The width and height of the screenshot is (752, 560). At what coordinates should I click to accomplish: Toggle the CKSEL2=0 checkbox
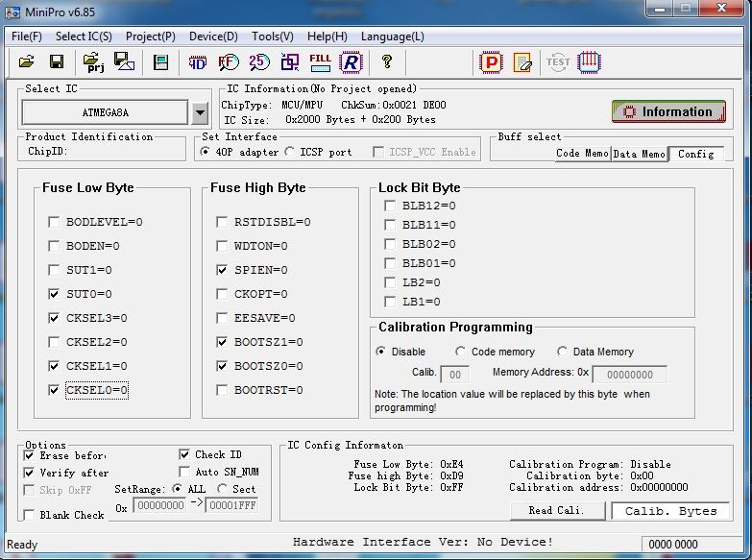point(54,342)
